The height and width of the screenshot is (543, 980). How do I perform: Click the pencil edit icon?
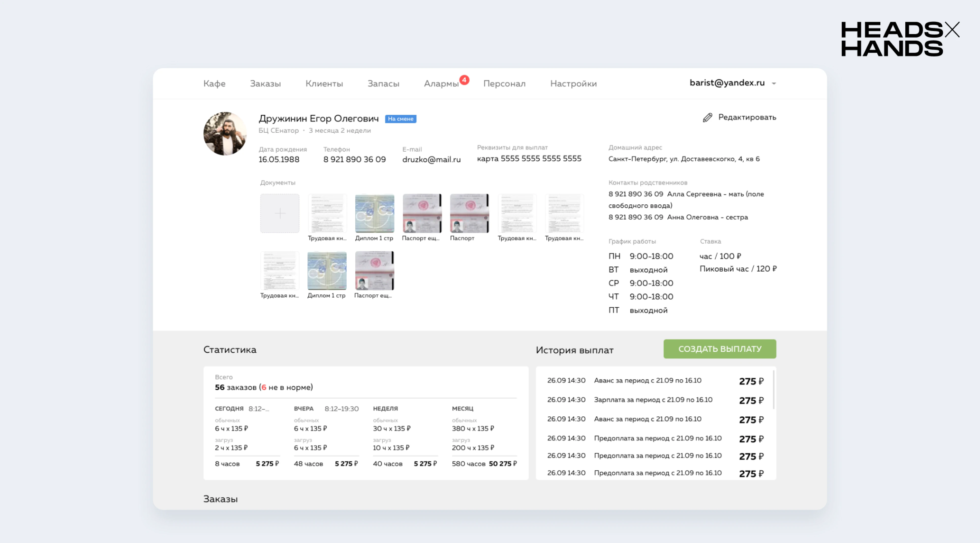[707, 118]
